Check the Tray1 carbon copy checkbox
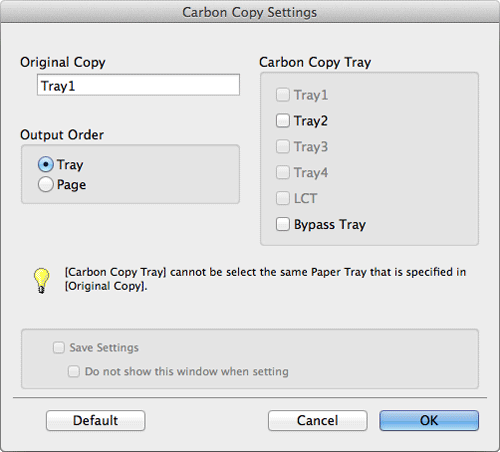500x452 pixels. 283,95
